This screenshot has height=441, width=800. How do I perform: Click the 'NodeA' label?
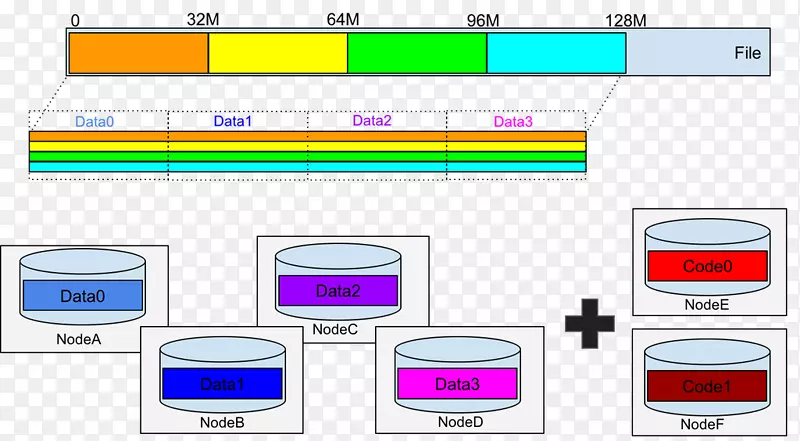tap(79, 339)
